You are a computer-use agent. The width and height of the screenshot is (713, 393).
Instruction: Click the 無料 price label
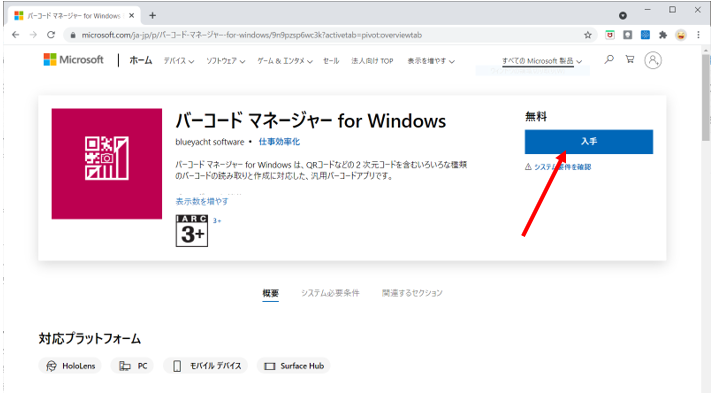pos(536,117)
